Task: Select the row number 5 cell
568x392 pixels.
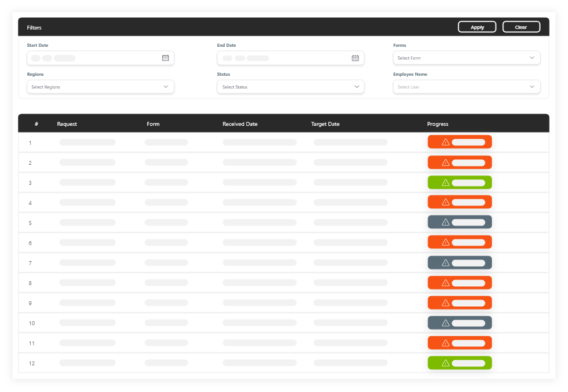Action: pyautogui.click(x=30, y=223)
